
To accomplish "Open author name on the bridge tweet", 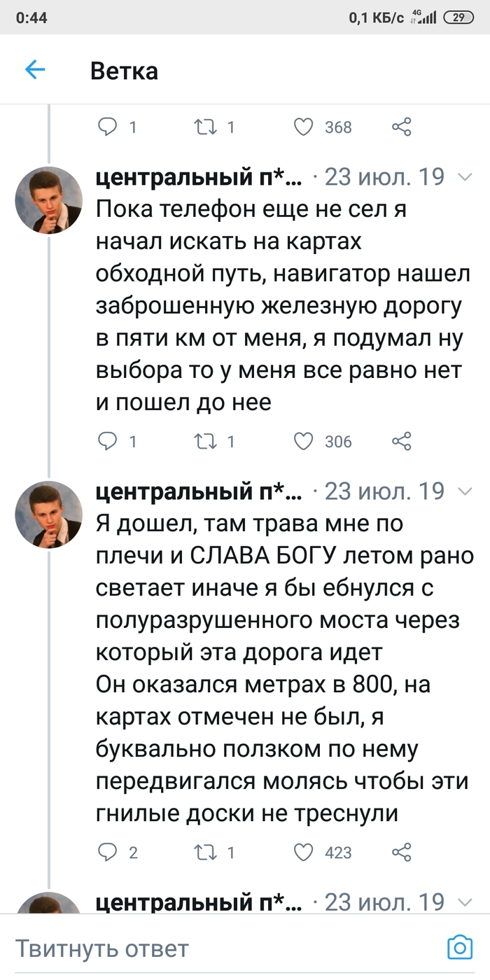I will pyautogui.click(x=199, y=492).
